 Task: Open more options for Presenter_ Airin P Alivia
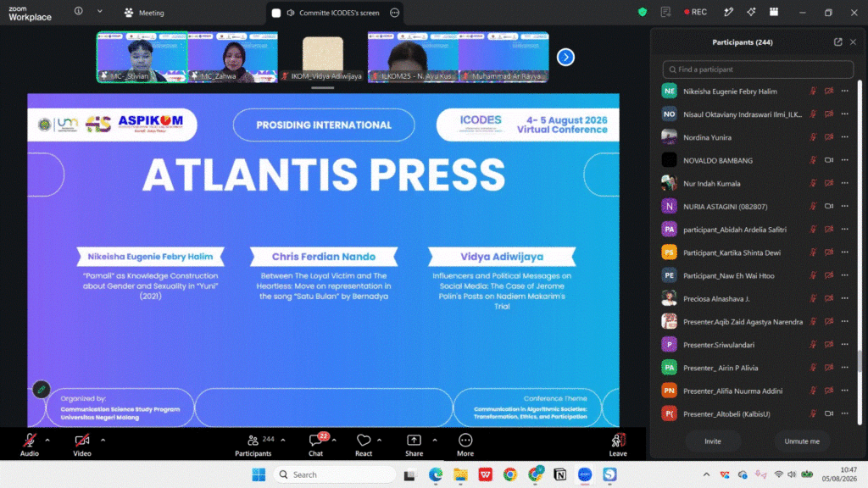point(845,368)
